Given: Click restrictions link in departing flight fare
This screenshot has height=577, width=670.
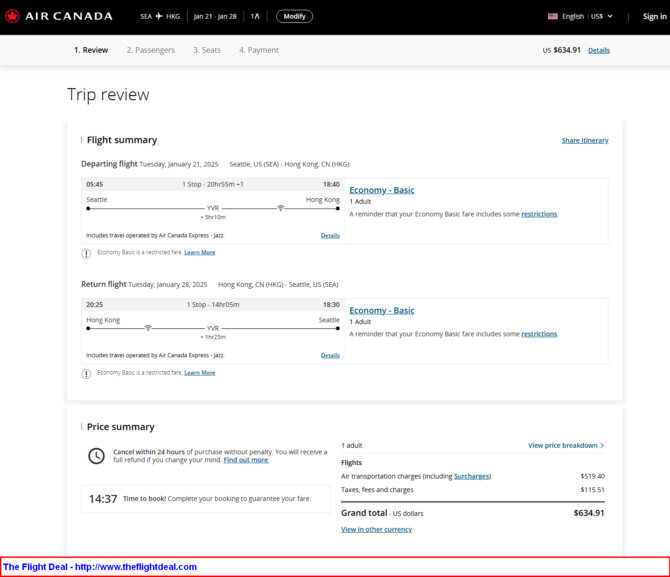Looking at the screenshot, I should 539,214.
